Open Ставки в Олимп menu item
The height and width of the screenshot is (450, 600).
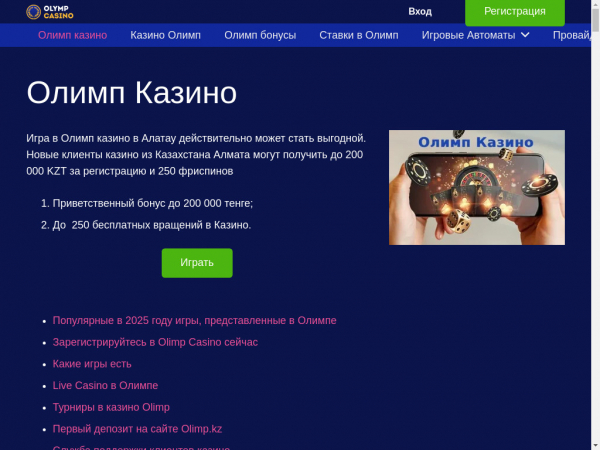click(x=359, y=35)
